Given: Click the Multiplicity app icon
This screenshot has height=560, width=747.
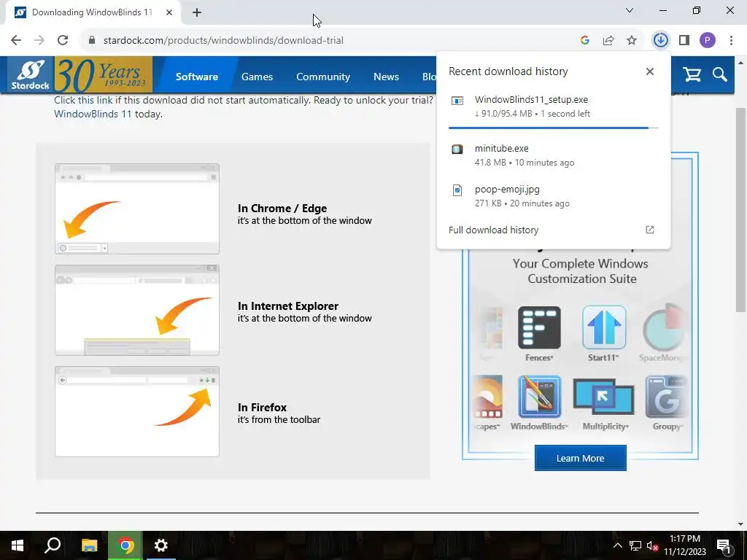Looking at the screenshot, I should (x=603, y=397).
